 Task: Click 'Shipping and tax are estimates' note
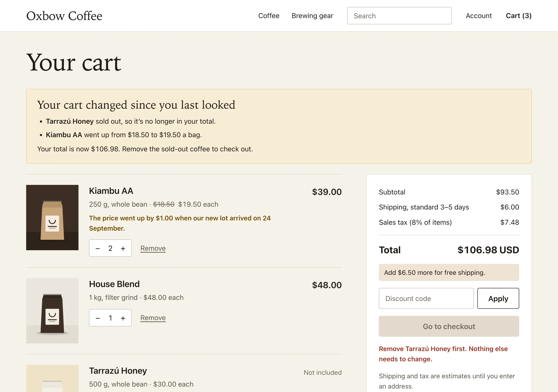coord(447,381)
